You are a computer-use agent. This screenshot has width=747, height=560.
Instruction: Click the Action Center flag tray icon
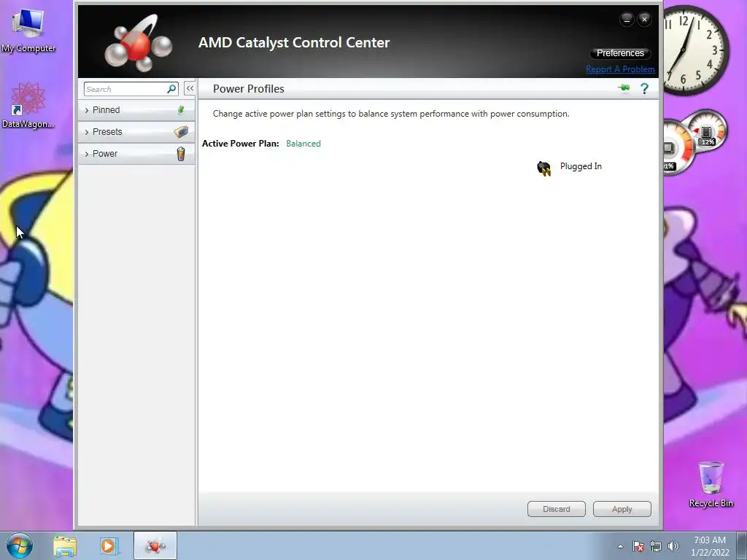pyautogui.click(x=638, y=546)
